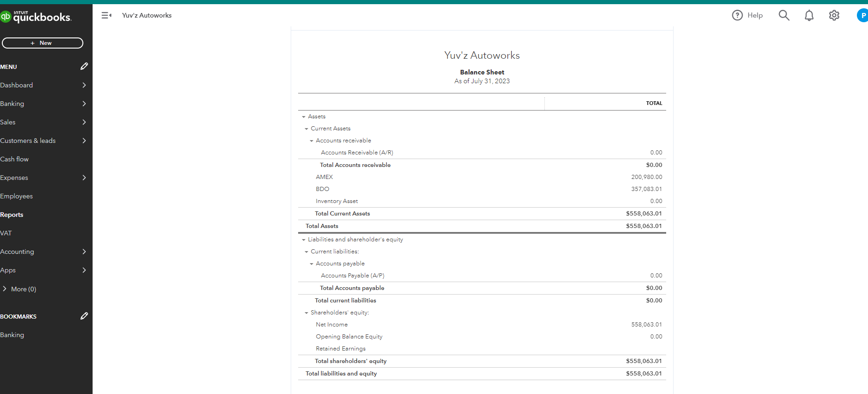This screenshot has height=394, width=868.
Task: Click the Opening Balance Equity amount 0.00
Action: 656,337
